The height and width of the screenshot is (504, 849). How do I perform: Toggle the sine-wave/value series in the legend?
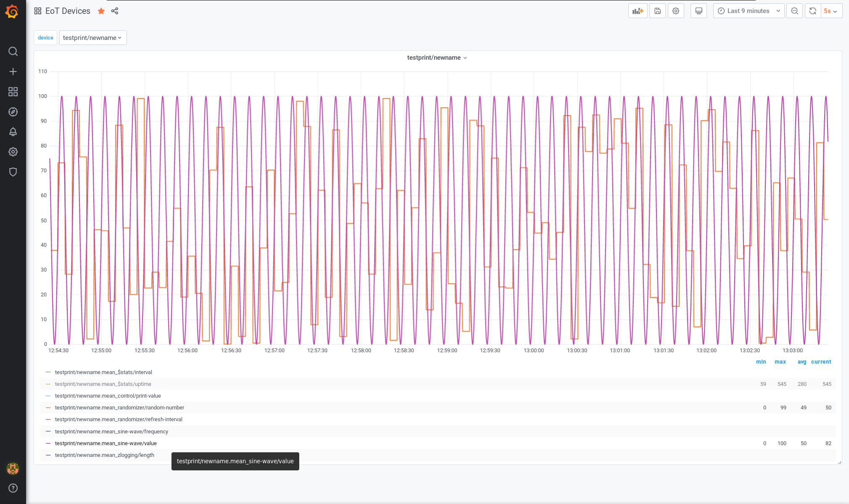[x=105, y=443]
